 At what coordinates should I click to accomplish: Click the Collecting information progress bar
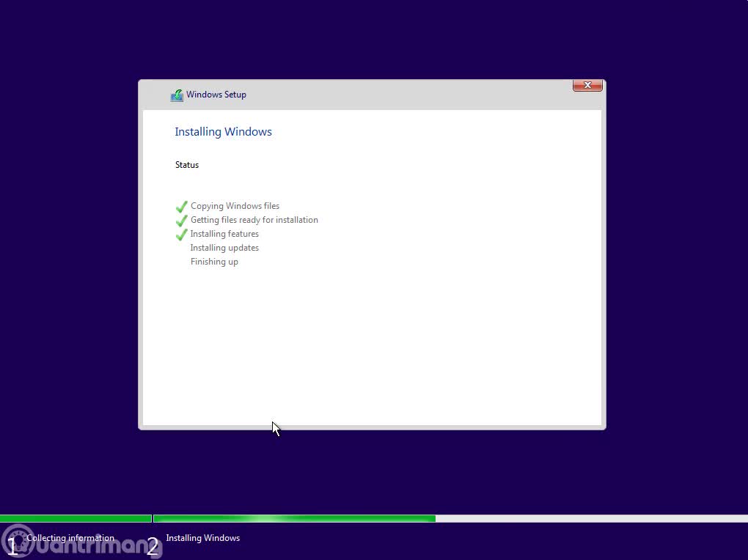76,518
